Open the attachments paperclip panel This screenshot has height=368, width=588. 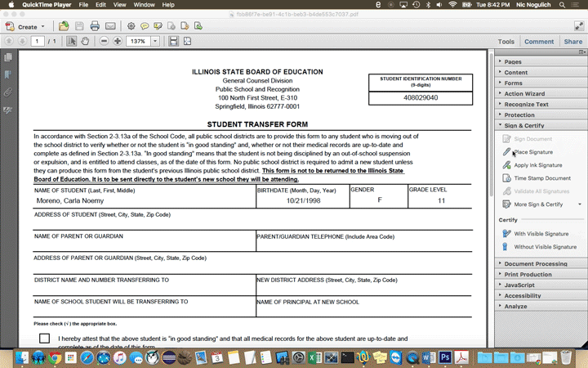pos(9,92)
